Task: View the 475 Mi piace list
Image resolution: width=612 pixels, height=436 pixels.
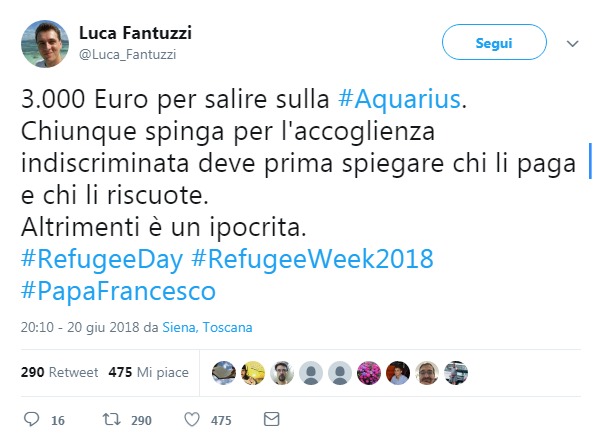Action: (x=148, y=372)
